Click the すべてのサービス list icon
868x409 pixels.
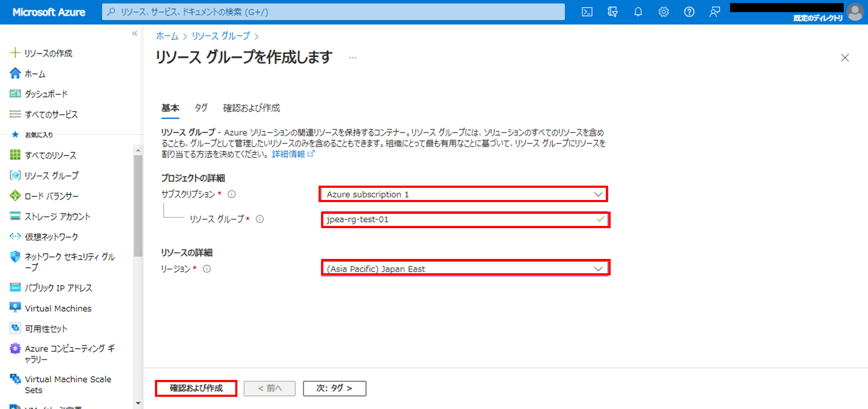tap(15, 114)
